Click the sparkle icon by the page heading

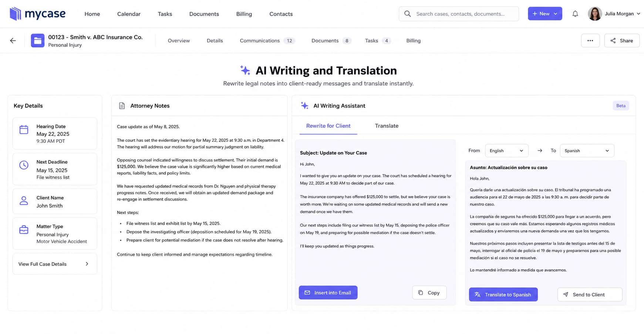(x=245, y=70)
